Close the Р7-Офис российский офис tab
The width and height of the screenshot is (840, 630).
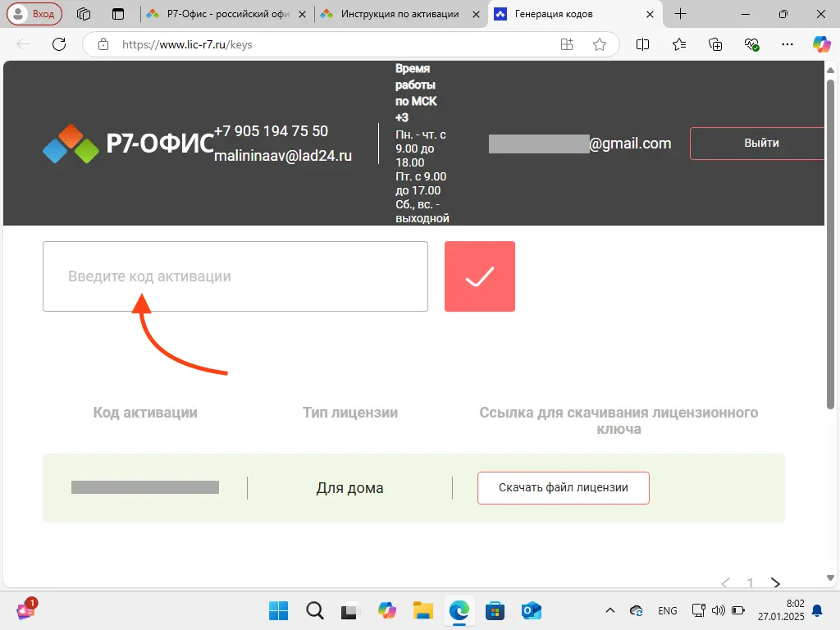[x=302, y=15]
